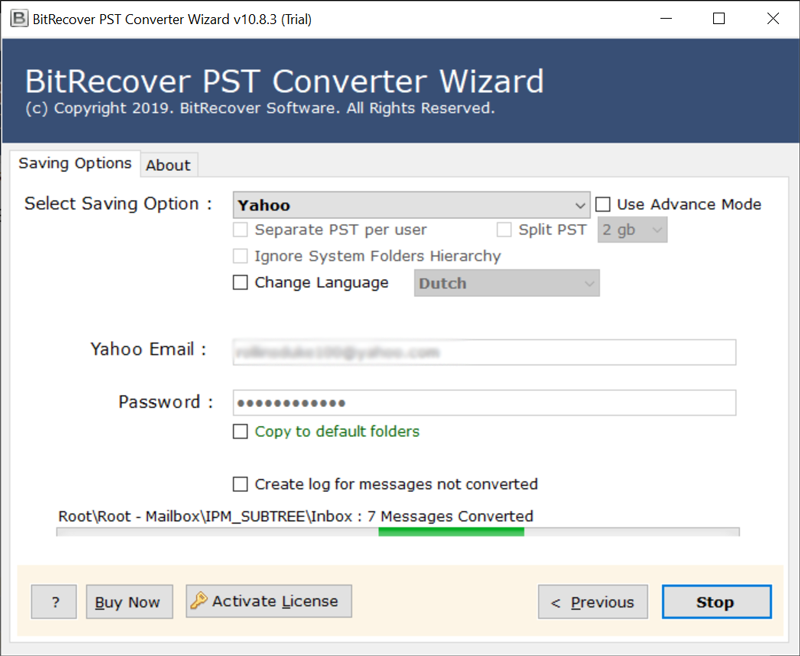Viewport: 800px width, 656px height.
Task: Click the BitRecover app icon in title bar
Action: click(19, 19)
